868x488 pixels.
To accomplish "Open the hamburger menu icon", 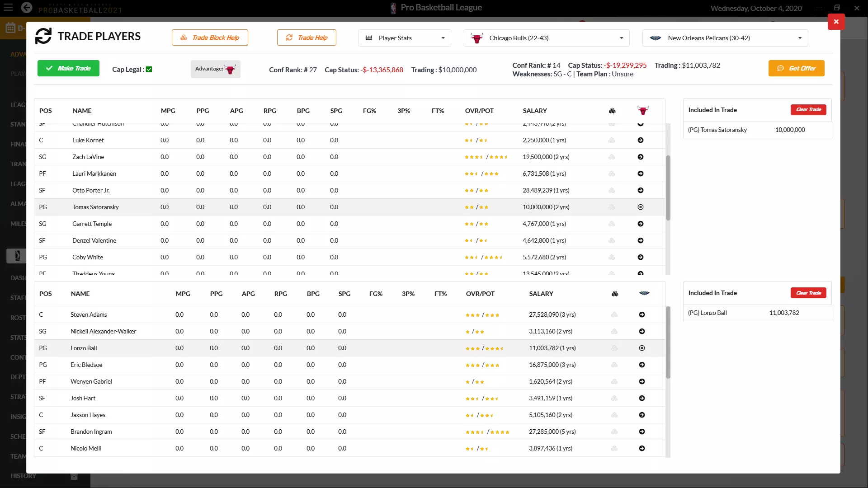I will pyautogui.click(x=8, y=8).
